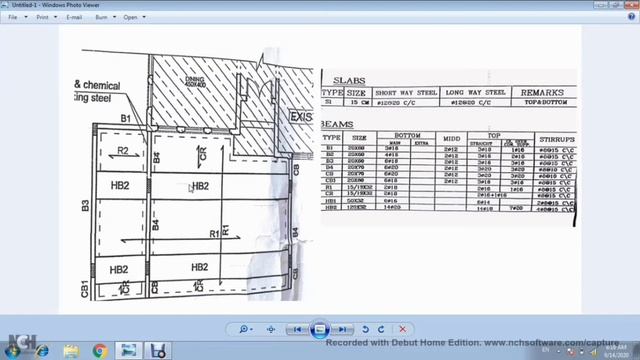Switch to actual size view
This screenshot has width=640, height=360.
271,329
